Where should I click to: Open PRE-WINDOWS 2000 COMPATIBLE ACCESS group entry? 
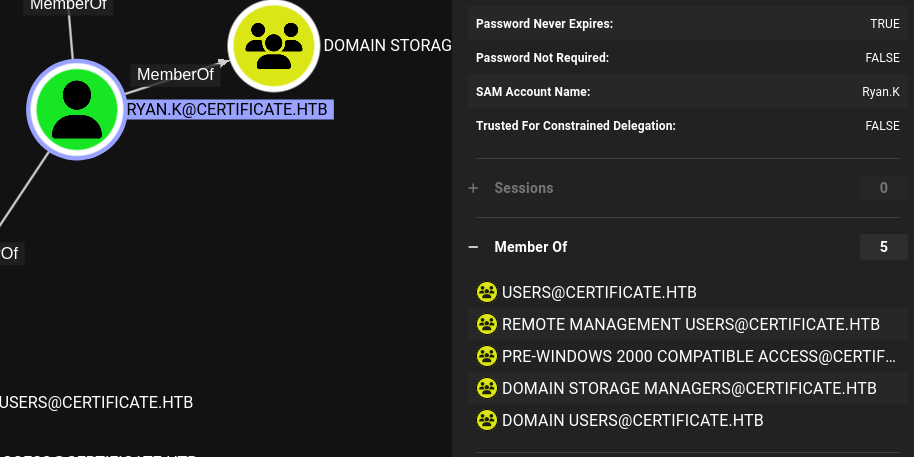pos(699,356)
